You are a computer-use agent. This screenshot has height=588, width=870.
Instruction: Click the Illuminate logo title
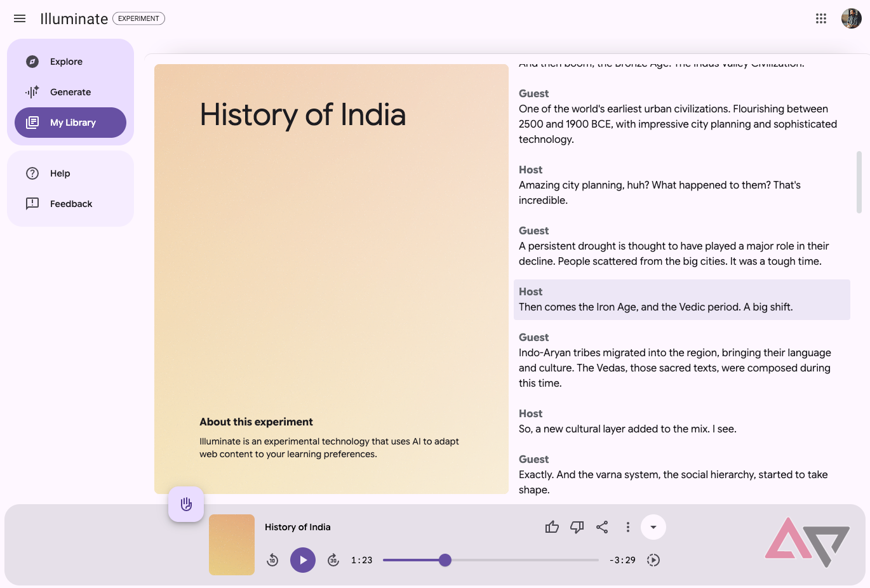74,19
